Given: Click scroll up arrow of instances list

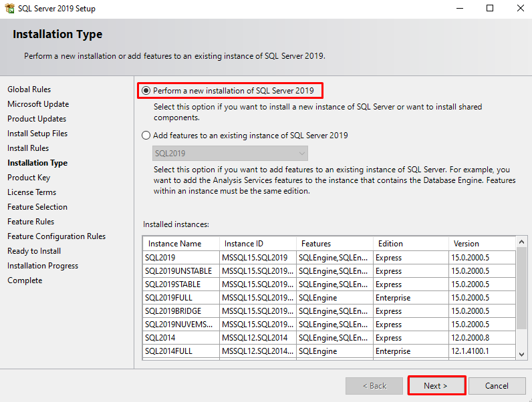Looking at the screenshot, I should [x=522, y=242].
